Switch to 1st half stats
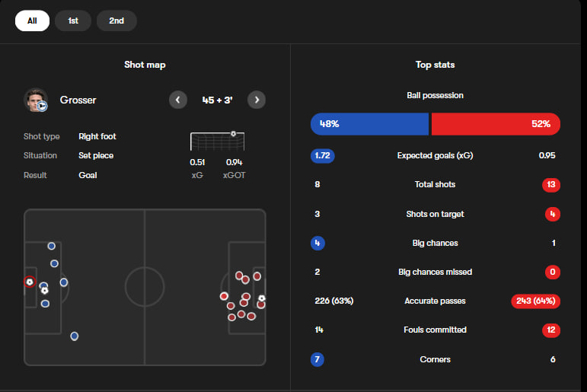 click(x=73, y=21)
